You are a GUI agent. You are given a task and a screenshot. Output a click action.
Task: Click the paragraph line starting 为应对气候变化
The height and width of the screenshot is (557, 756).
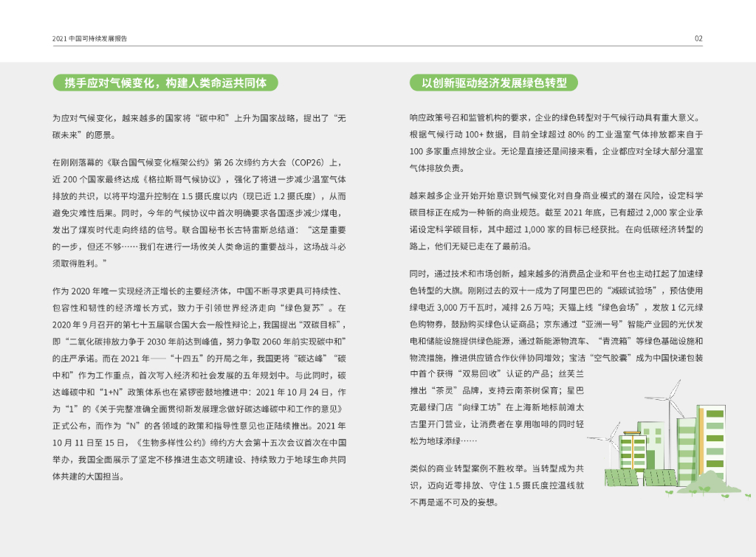(x=199, y=118)
